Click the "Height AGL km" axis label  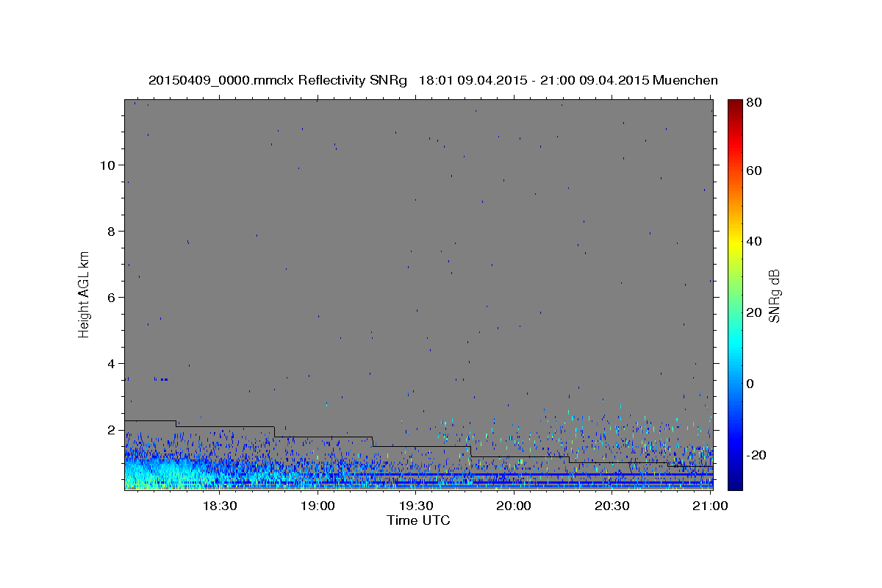[x=85, y=294]
